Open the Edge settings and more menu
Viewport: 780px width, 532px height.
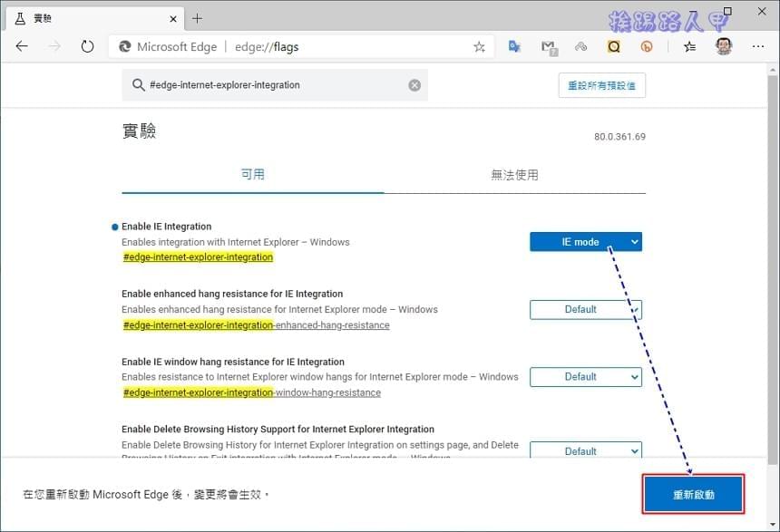click(x=758, y=47)
